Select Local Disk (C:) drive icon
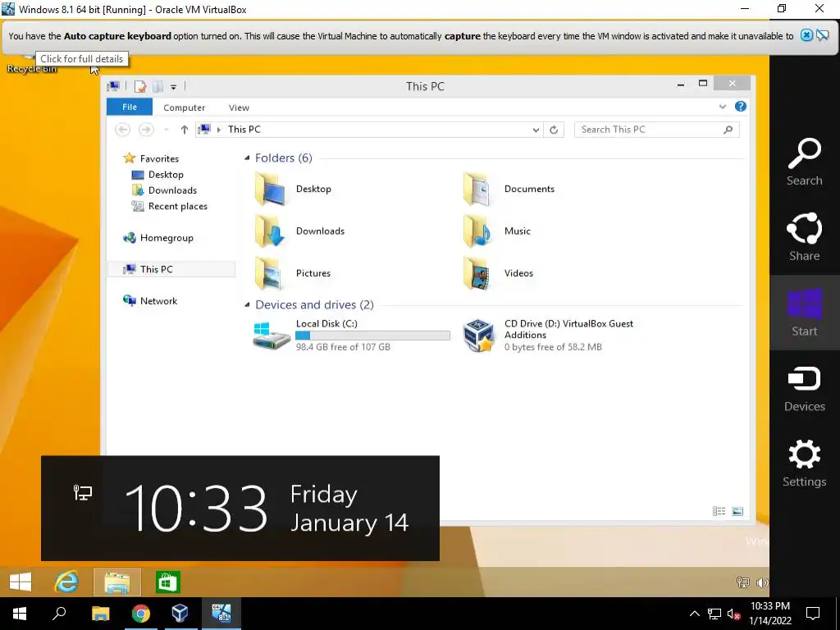Image resolution: width=840 pixels, height=630 pixels. point(271,336)
